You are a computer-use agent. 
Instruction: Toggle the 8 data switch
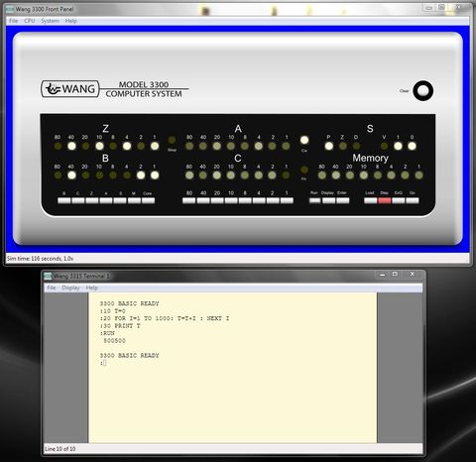click(x=245, y=200)
